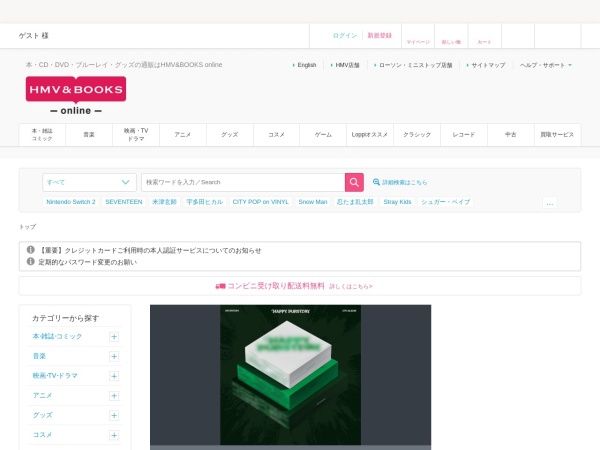Open ヘルプ・サポート dropdown menu
Viewport: 600px width, 450px height.
[x=546, y=65]
